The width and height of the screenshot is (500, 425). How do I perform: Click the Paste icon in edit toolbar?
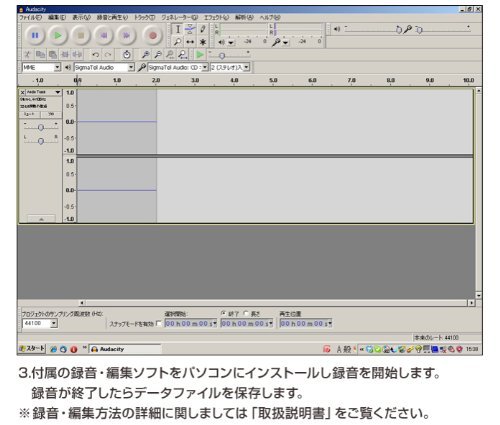point(53,54)
